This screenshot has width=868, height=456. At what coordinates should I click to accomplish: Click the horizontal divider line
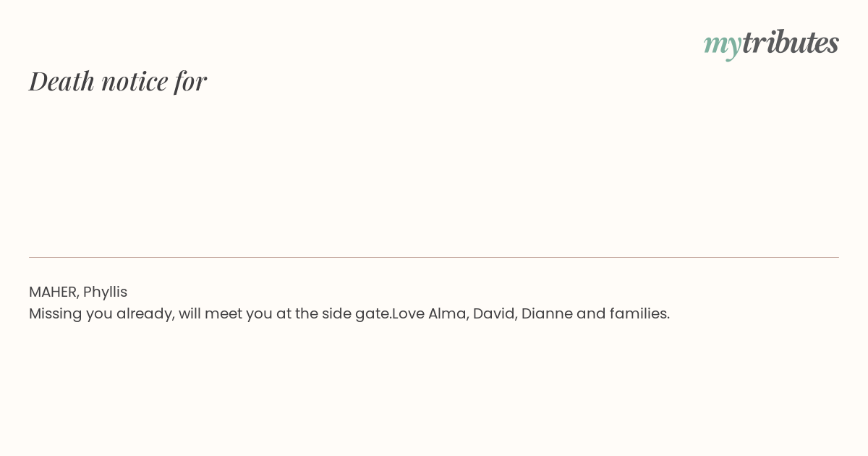point(434,257)
